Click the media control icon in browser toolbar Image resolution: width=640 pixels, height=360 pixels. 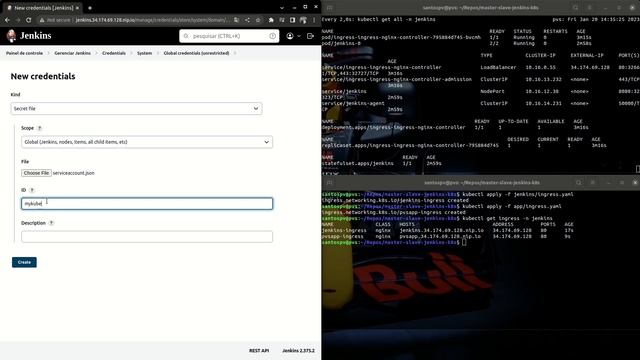pos(282,20)
